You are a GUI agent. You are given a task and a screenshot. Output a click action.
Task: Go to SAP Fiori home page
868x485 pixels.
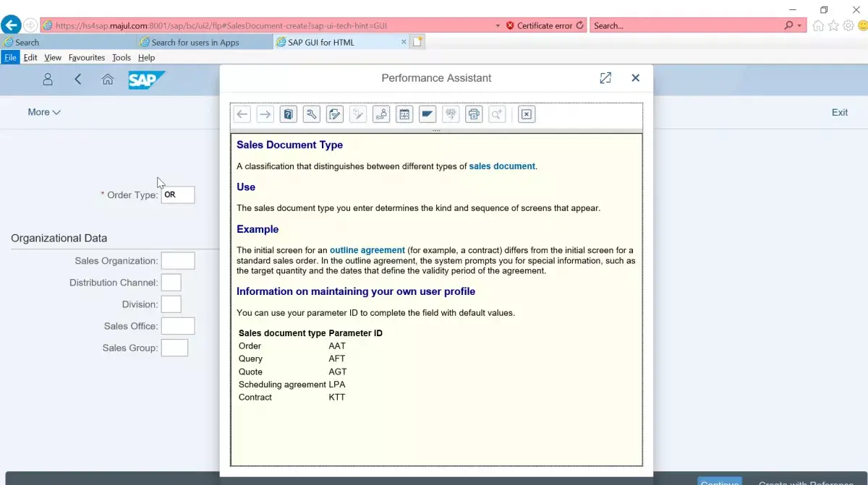pos(108,80)
